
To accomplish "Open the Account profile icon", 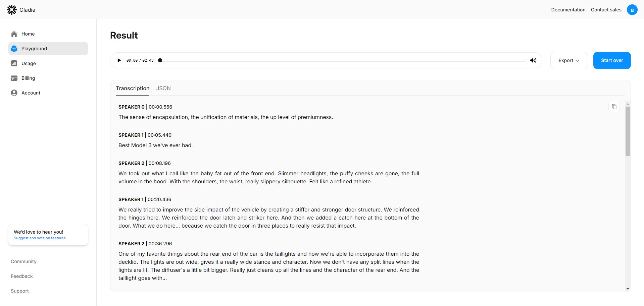I will tap(14, 93).
